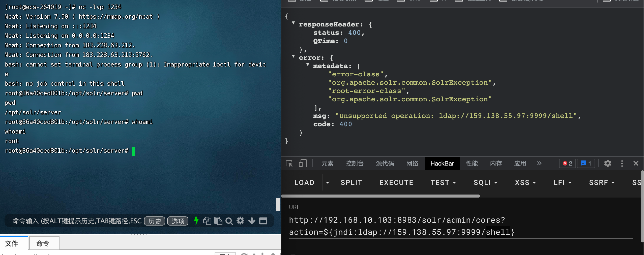Check the checkbox beside the SRC label

(x=401, y=1)
